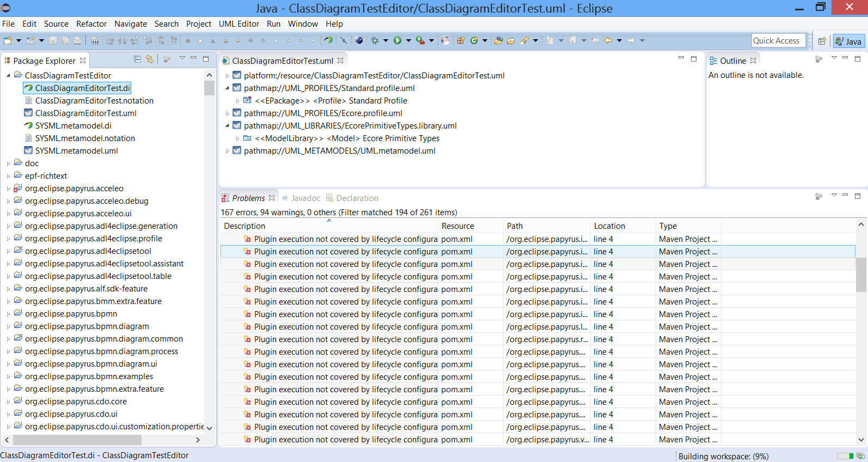Toggle the Java perspective button

(x=849, y=41)
